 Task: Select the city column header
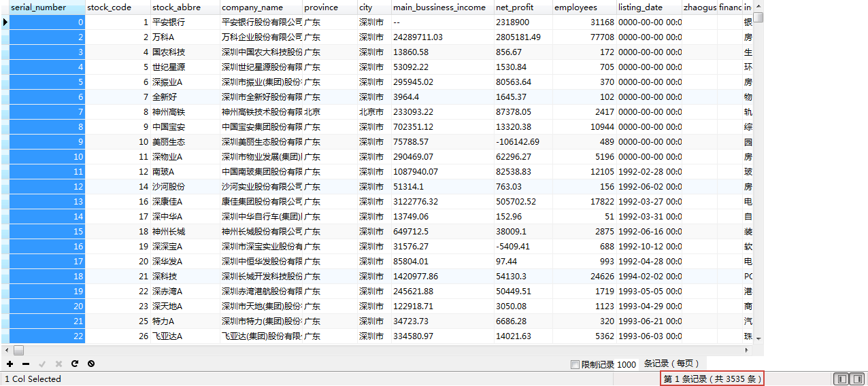tap(374, 7)
